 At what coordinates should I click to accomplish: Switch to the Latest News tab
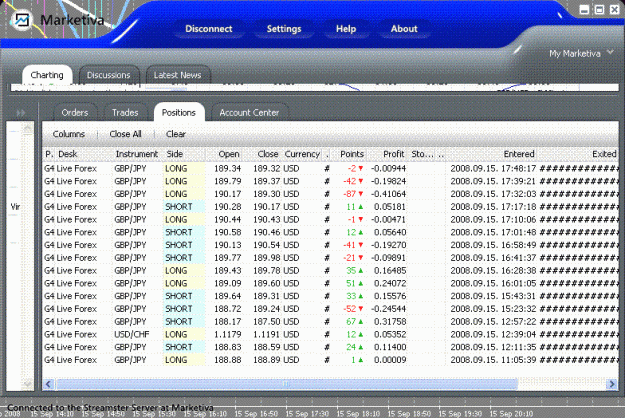click(178, 75)
